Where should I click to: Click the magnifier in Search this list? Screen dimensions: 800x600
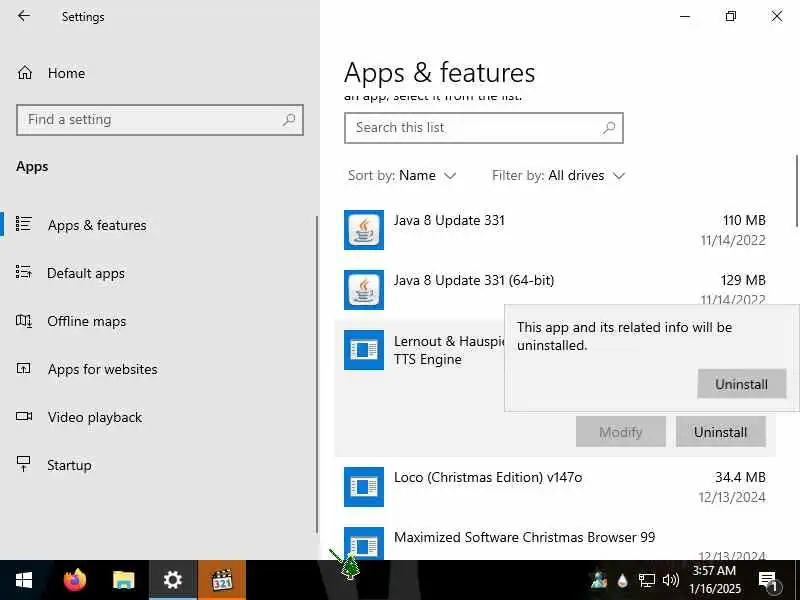[x=609, y=128]
